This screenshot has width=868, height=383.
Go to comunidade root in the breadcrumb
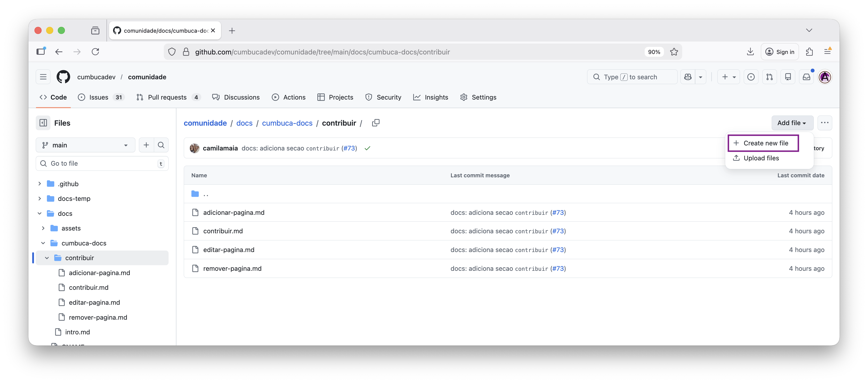coord(205,123)
